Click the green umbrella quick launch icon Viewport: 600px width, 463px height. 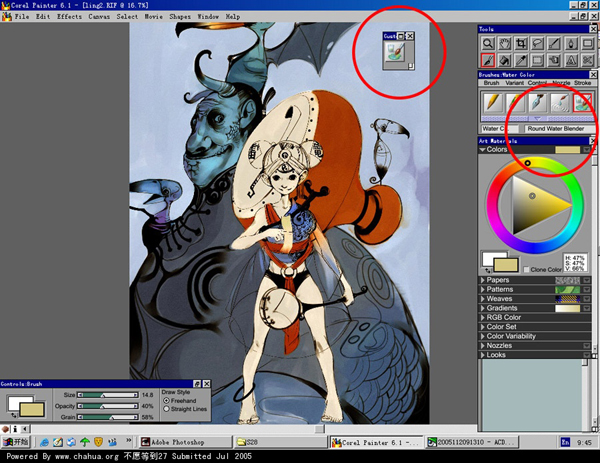pyautogui.click(x=85, y=442)
